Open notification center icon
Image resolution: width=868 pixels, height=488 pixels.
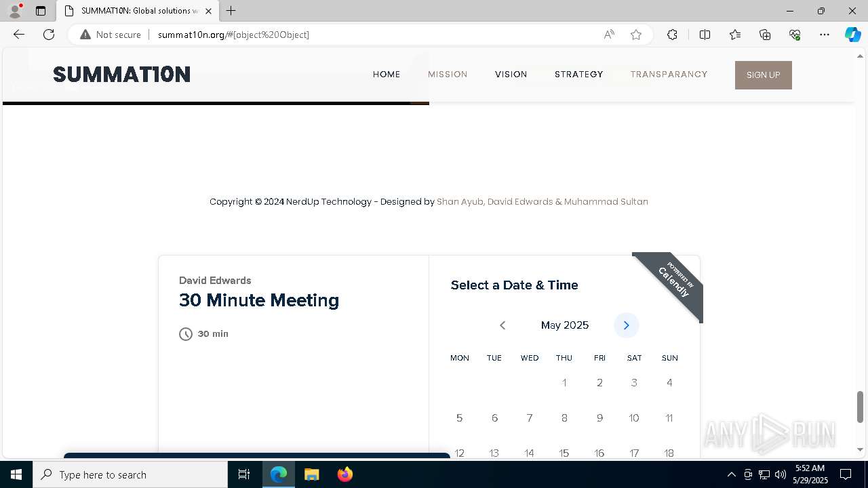tap(846, 474)
